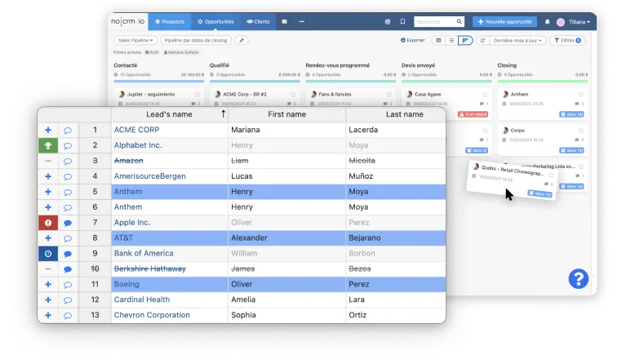Click the Closing stage progress bar
Viewport: 644px width, 364px height.
pyautogui.click(x=543, y=82)
